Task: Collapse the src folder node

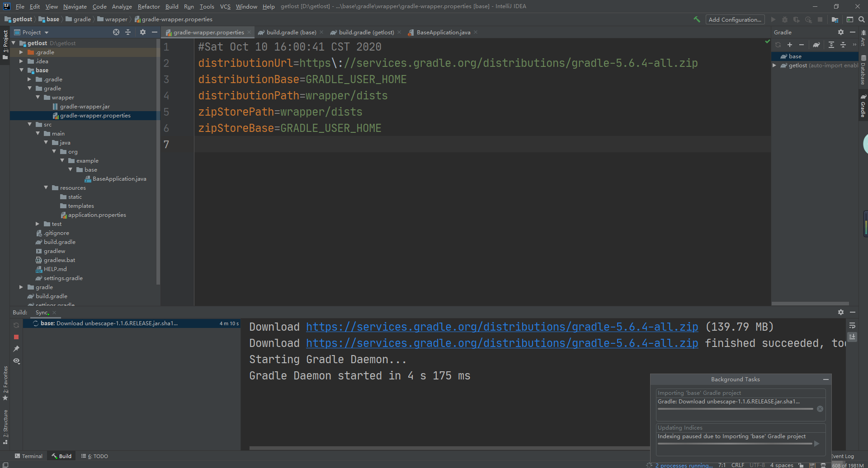Action: click(x=29, y=124)
